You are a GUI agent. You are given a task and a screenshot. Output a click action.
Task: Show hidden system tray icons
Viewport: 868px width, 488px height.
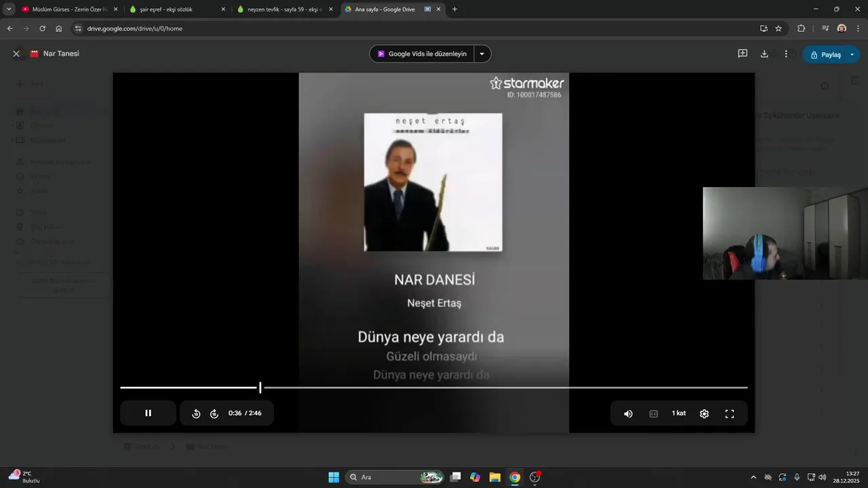click(x=753, y=477)
